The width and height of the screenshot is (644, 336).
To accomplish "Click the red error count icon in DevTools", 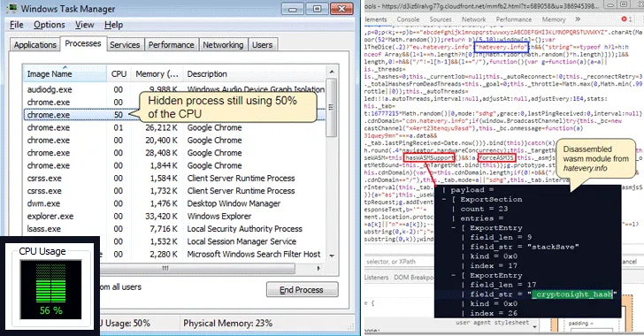I will pyautogui.click(x=624, y=19).
